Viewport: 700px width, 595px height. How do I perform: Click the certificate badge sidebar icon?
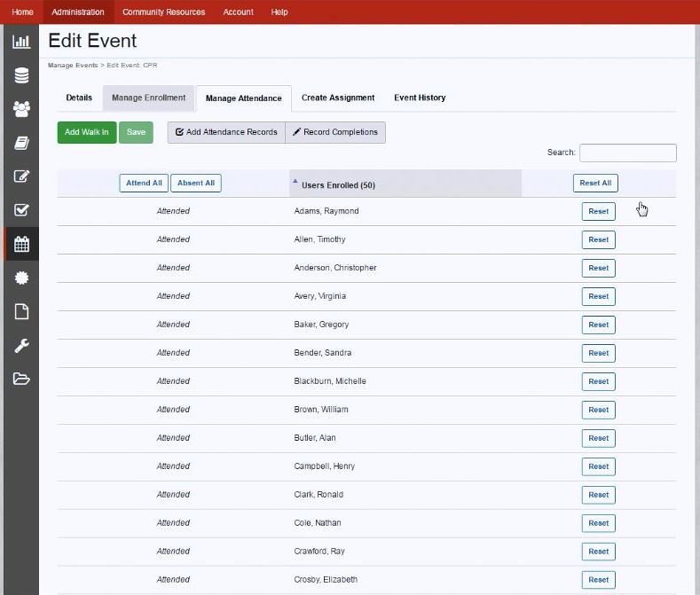point(21,278)
